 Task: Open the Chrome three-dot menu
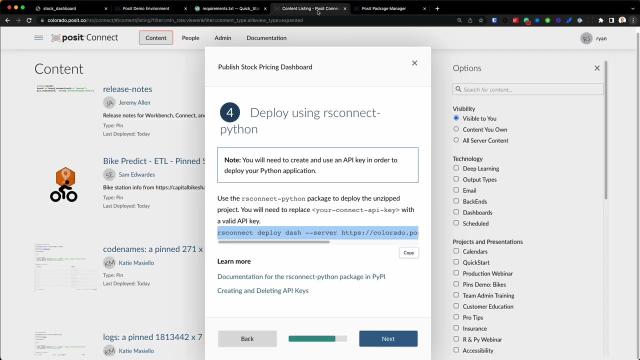[633, 20]
